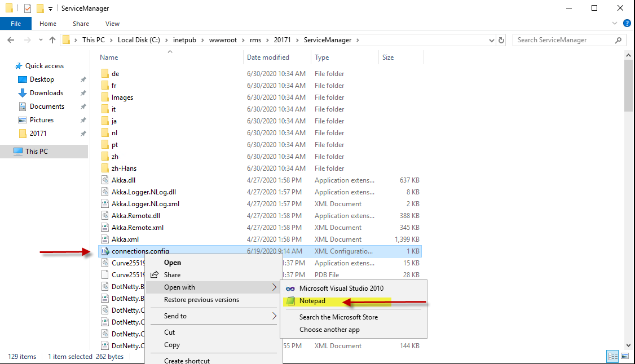Expand Send to submenu
Viewport: 635px width, 364px height.
click(213, 316)
